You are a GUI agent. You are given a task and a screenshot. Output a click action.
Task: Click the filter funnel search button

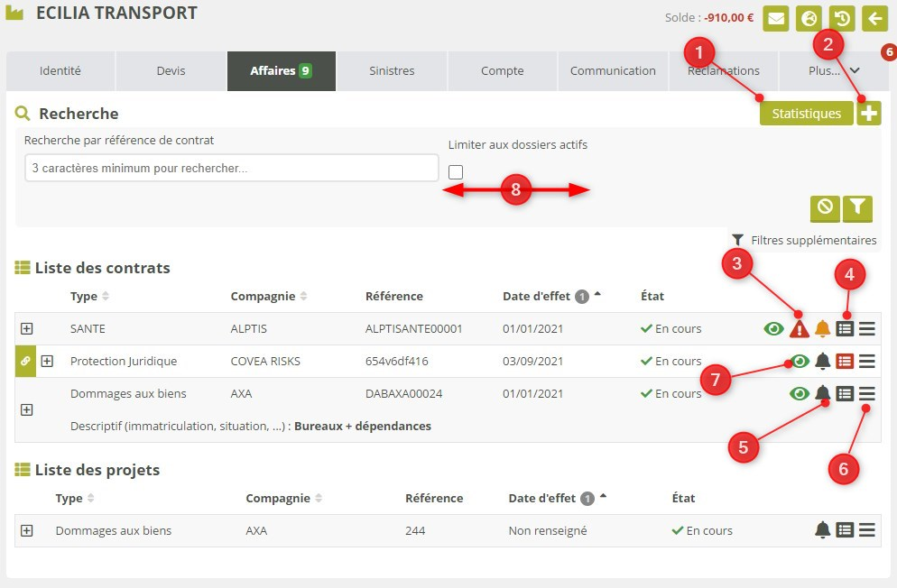[x=857, y=207]
